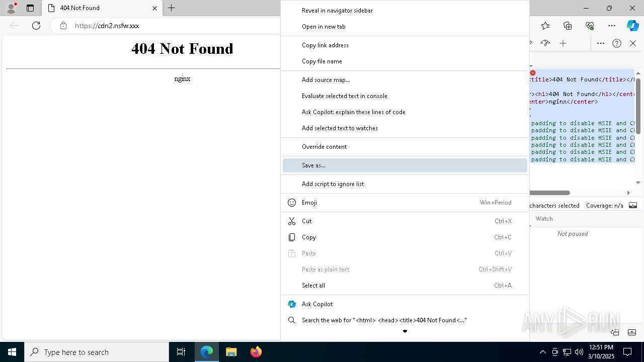Choose Add selected text to watches
This screenshot has width=644, height=362.
click(405, 128)
